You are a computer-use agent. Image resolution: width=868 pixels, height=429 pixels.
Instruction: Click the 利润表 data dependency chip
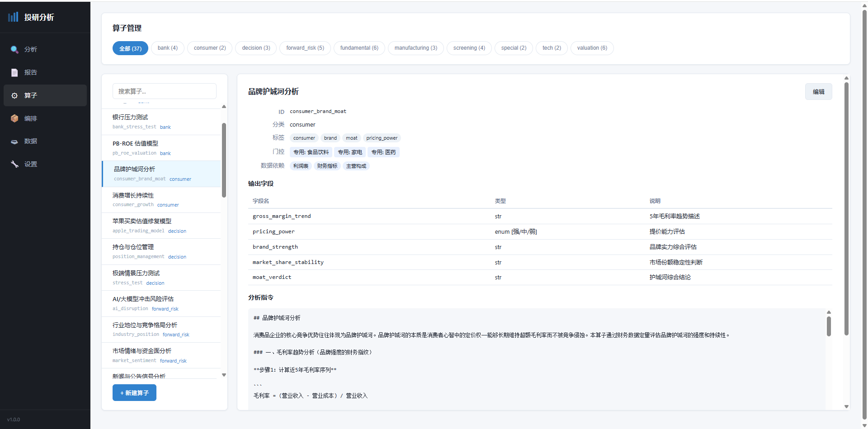301,166
